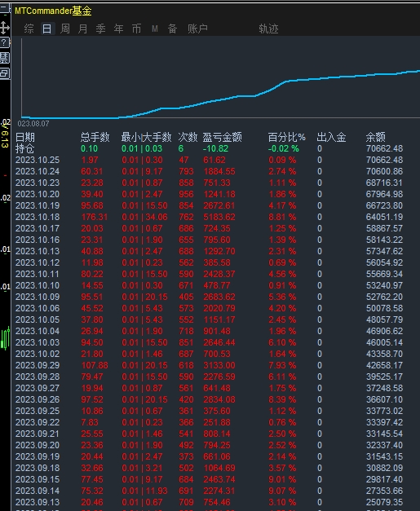Click profit value 2683.62
Screen dimensions: 420x511
(219, 297)
